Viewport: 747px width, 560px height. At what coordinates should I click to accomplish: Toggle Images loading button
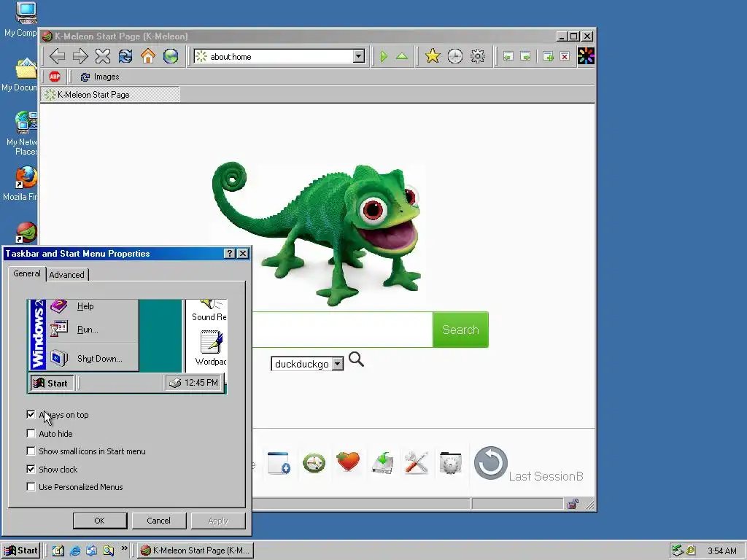(x=99, y=77)
